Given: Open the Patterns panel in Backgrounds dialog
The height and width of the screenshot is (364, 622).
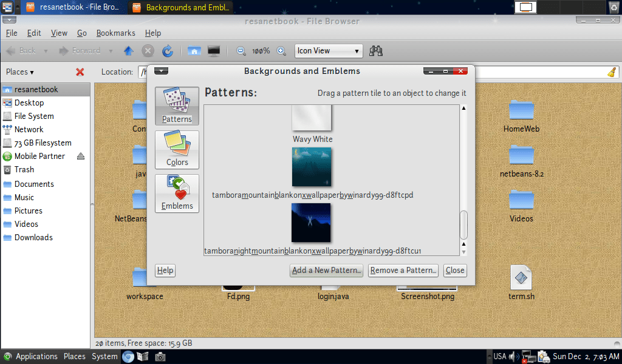Looking at the screenshot, I should click(x=176, y=106).
